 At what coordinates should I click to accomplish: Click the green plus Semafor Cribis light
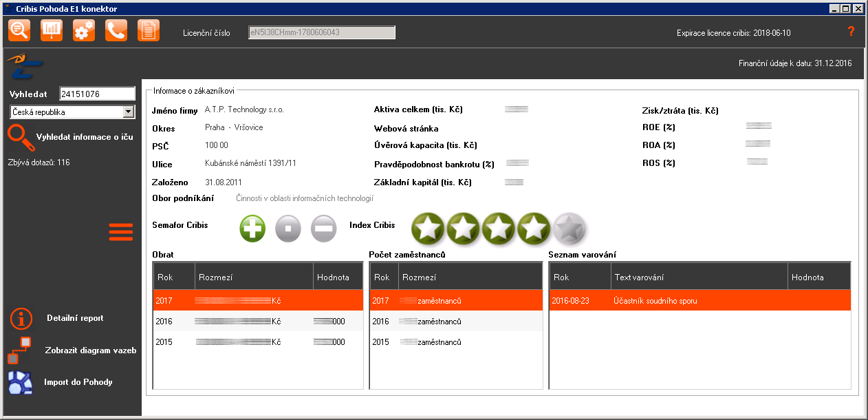coord(252,229)
